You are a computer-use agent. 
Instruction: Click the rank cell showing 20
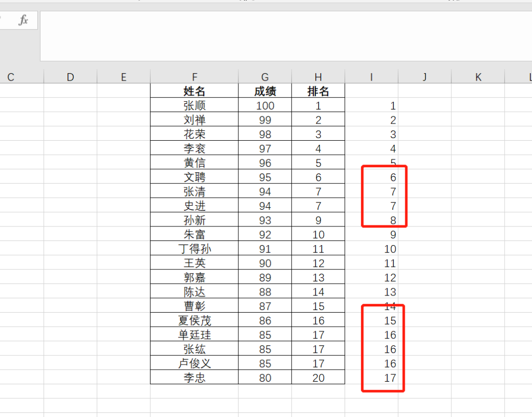[318, 378]
